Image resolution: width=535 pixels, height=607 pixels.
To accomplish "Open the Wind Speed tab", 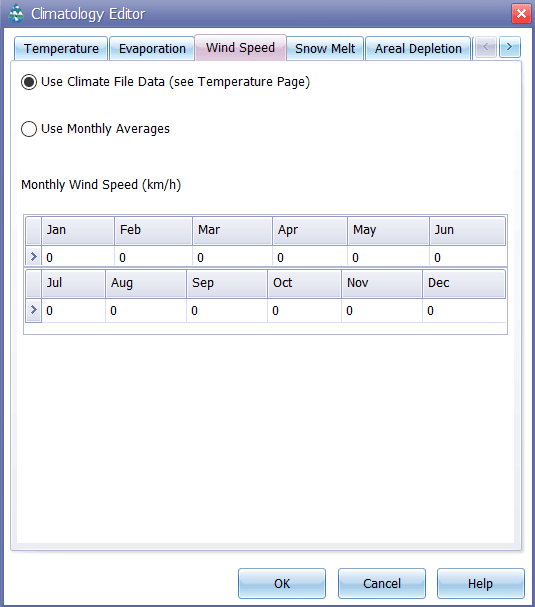I will coord(240,48).
